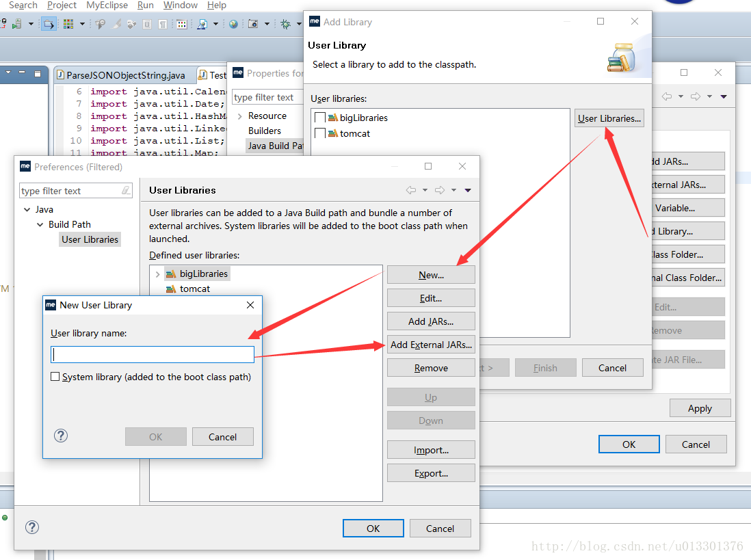
Task: Click help icon at Preferences dialog bottom
Action: point(32,527)
